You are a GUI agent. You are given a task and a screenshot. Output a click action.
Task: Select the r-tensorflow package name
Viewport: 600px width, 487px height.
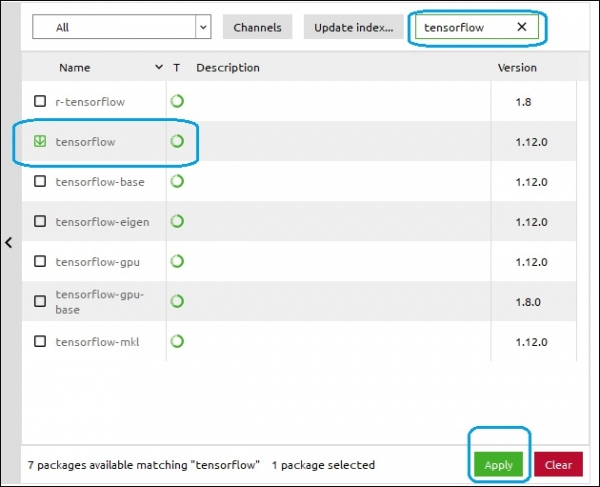pyautogui.click(x=90, y=102)
